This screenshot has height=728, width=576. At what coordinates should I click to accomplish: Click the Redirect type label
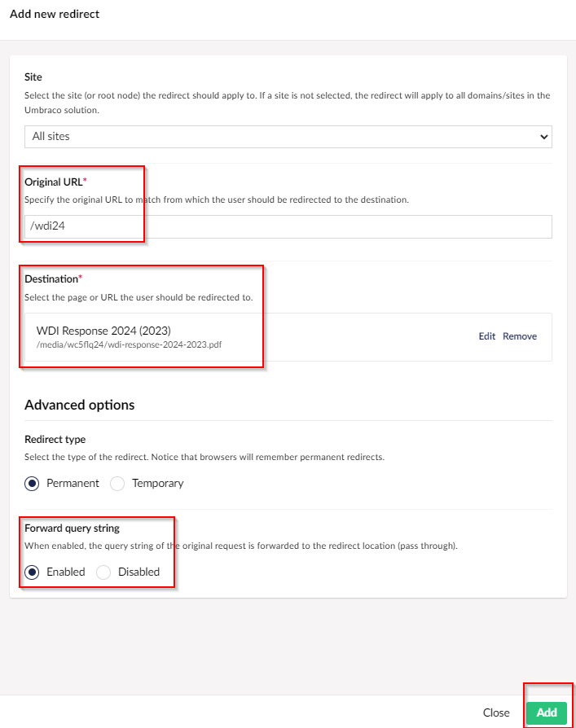coord(55,439)
